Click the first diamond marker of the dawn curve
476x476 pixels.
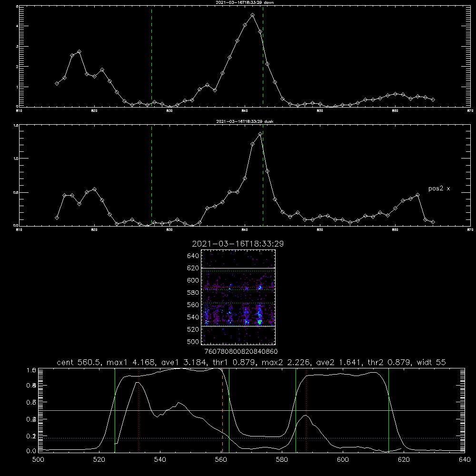[57, 83]
